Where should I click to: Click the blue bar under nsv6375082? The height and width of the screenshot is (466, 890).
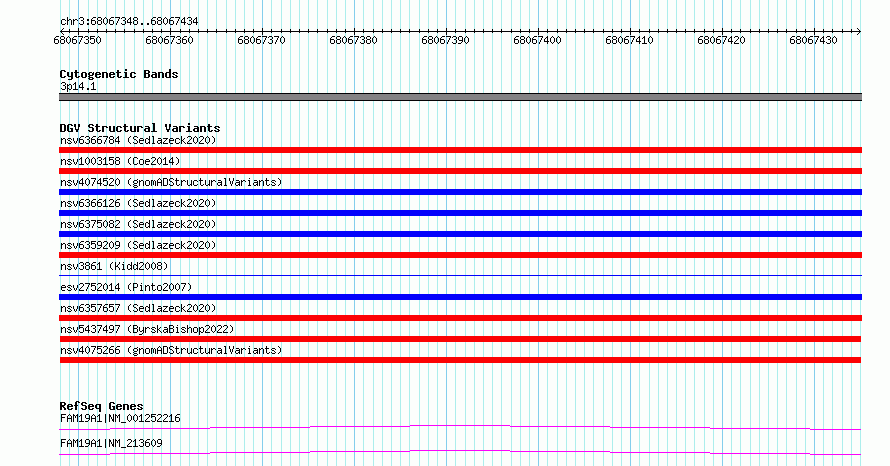460,234
